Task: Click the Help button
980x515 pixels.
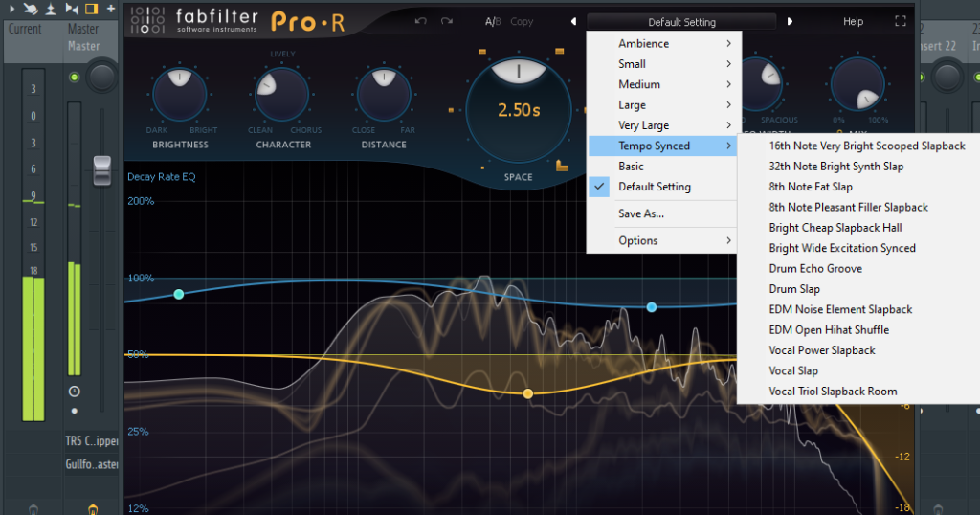Action: tap(852, 21)
